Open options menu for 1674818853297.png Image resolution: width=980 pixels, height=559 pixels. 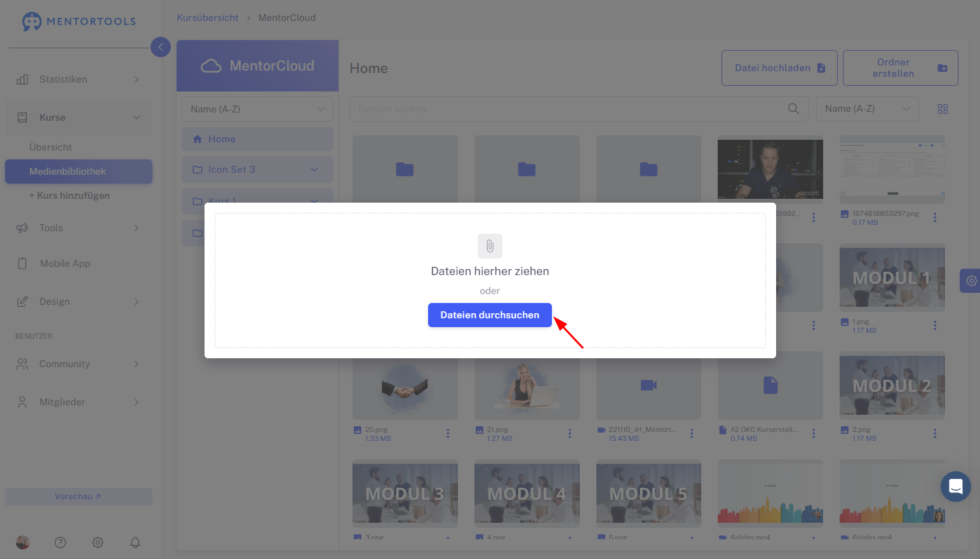[935, 217]
